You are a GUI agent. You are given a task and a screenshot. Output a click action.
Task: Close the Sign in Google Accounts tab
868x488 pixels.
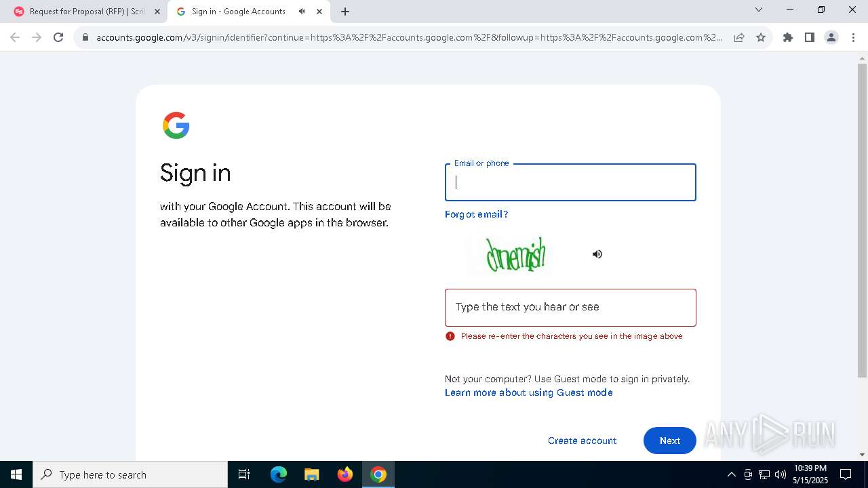click(x=319, y=12)
